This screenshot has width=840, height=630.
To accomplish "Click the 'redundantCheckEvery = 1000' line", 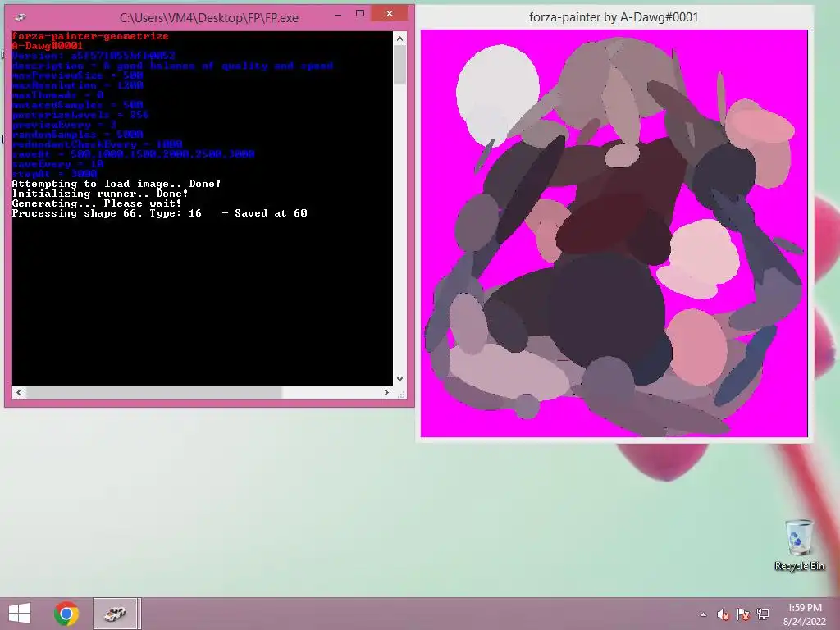I will (x=97, y=144).
